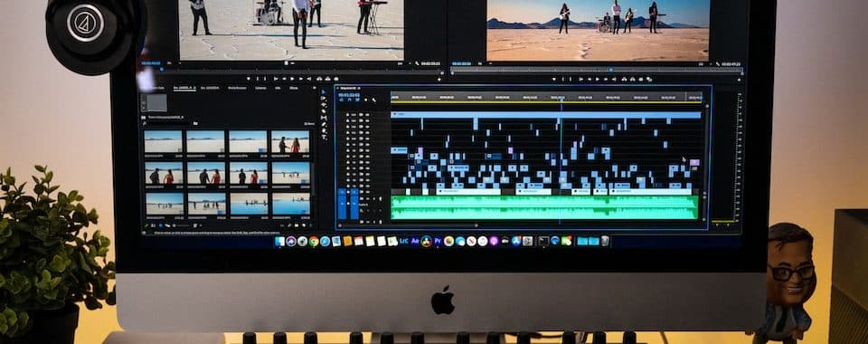Open Lightroom Classic from the dock
Screen dimensions: 868x344
403,241
